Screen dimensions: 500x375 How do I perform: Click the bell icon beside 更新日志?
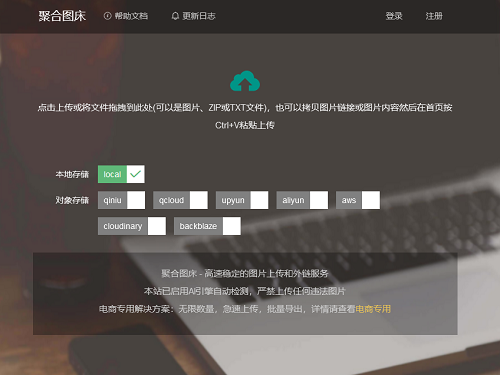click(175, 16)
